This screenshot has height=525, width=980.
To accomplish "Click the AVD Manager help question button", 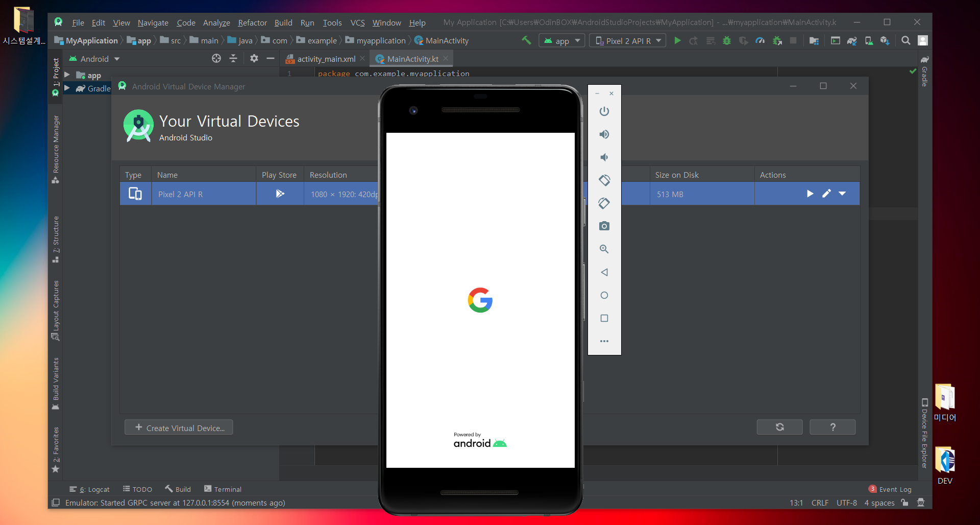I will coord(832,427).
